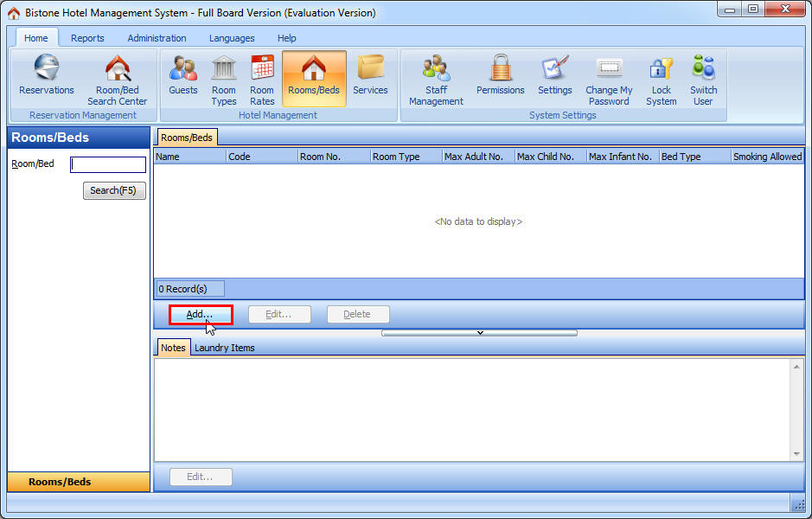Image resolution: width=812 pixels, height=519 pixels.
Task: Switch to the Laundry Items tab
Action: 224,347
